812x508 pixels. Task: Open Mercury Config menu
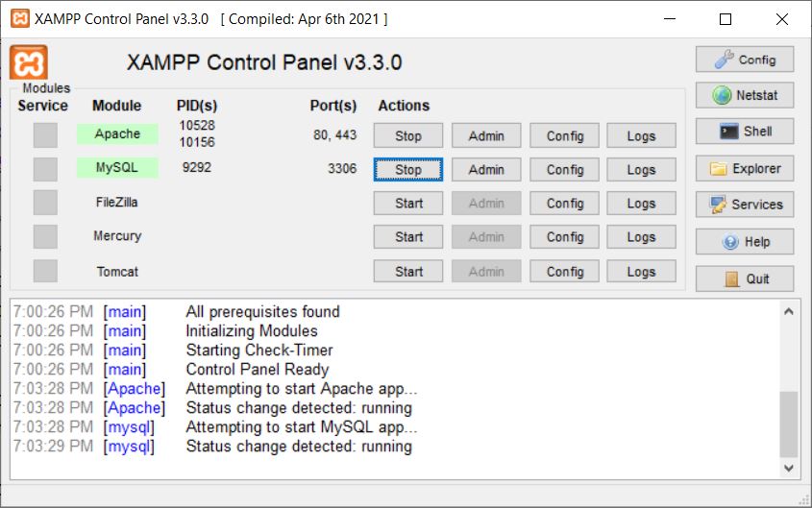pos(564,237)
